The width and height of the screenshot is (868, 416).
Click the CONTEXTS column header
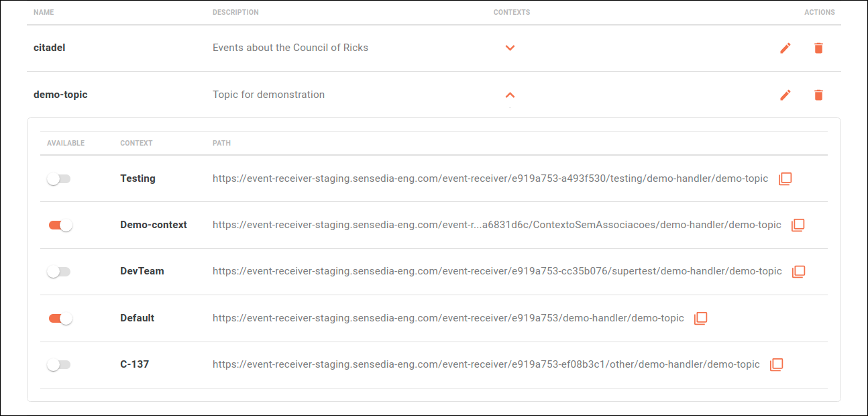pyautogui.click(x=511, y=12)
